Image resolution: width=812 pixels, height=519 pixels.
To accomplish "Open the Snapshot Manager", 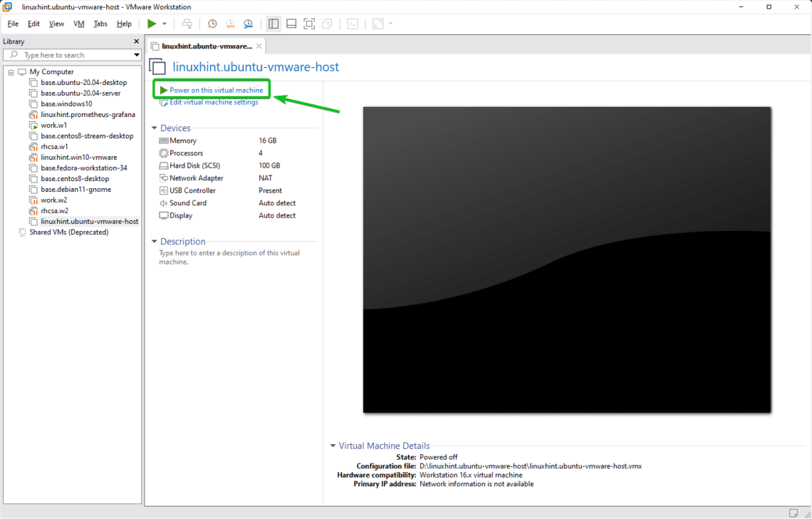I will pyautogui.click(x=248, y=23).
